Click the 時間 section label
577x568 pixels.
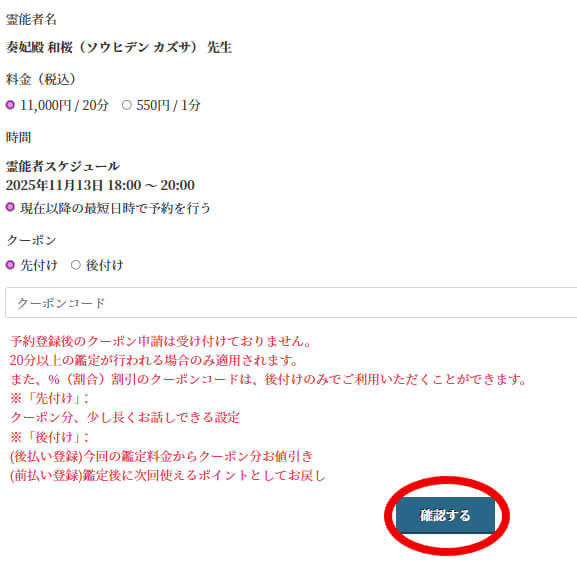click(18, 137)
